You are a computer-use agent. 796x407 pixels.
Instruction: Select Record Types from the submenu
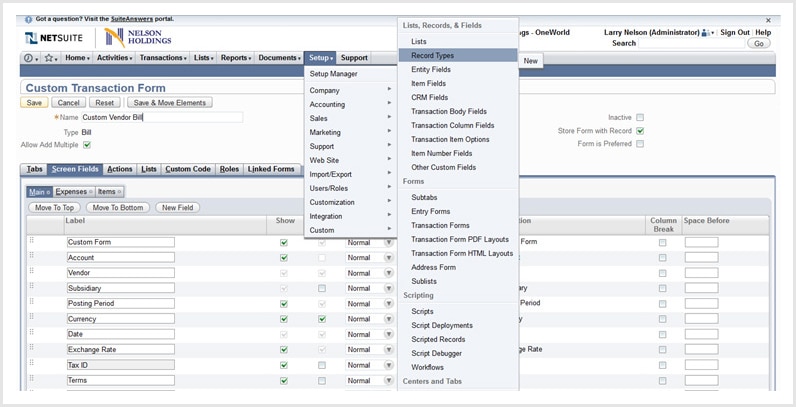(432, 55)
